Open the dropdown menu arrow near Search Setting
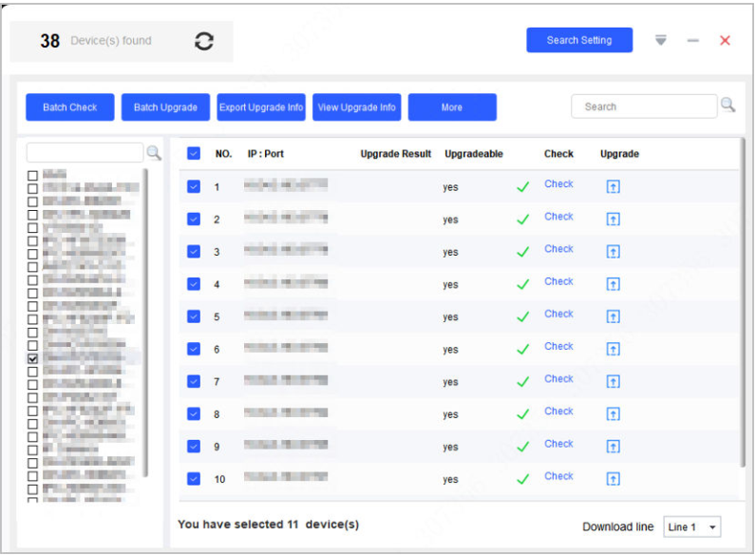This screenshot has height=555, width=756. pos(660,41)
